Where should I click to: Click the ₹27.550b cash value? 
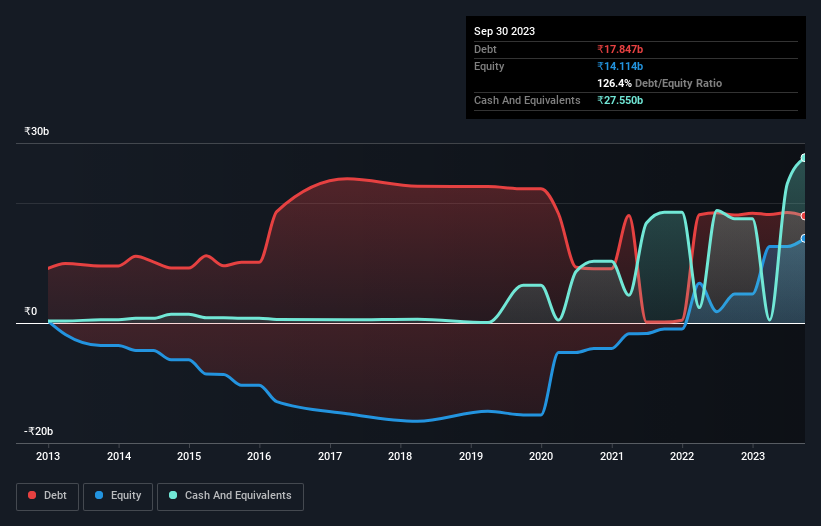pyautogui.click(x=620, y=100)
